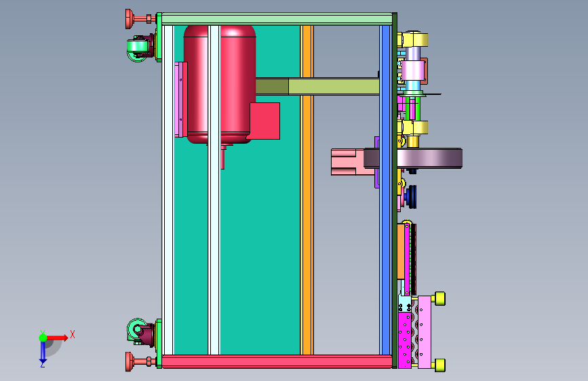
Task: Select the blue Z axis arrow of triad
Action: point(43,352)
